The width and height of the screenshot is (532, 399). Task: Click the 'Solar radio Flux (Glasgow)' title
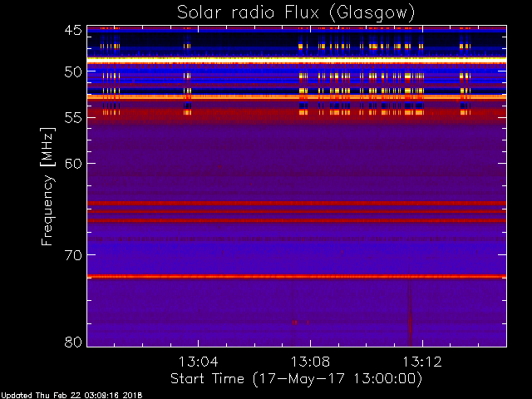296,13
